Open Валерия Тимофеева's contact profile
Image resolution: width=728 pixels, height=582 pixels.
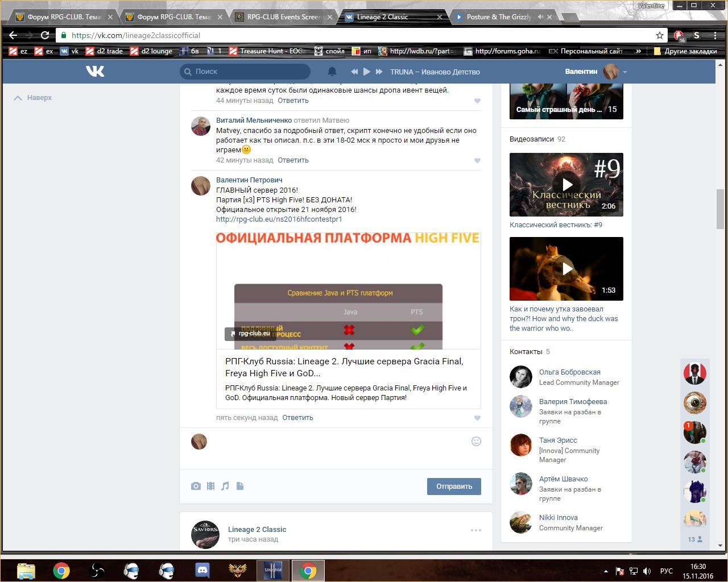(x=573, y=402)
